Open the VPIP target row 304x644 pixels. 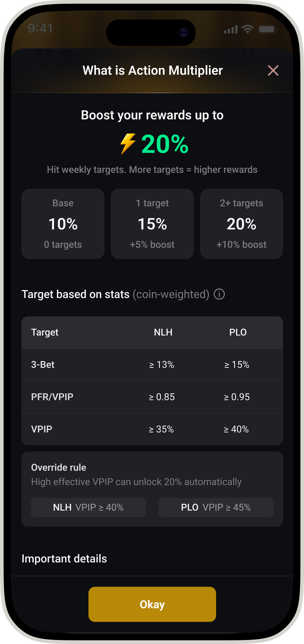pos(152,429)
